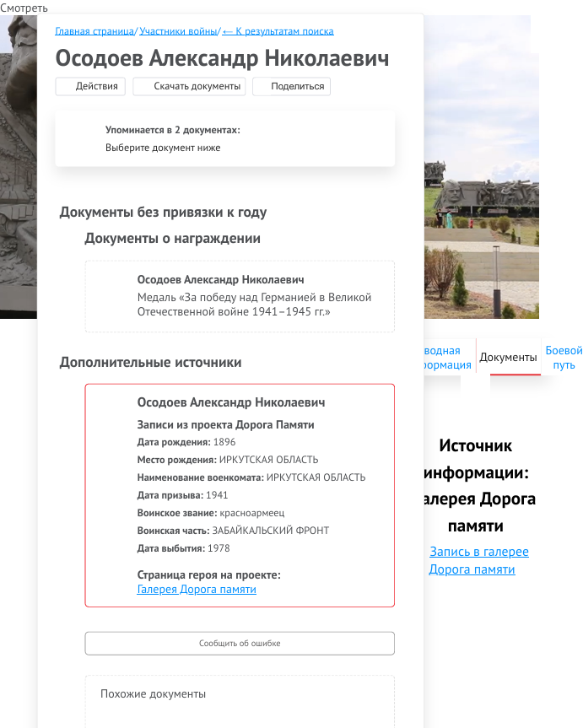Follow the Галерея Дорога памяти link in card
Screen dimensions: 583x728
(x=197, y=589)
